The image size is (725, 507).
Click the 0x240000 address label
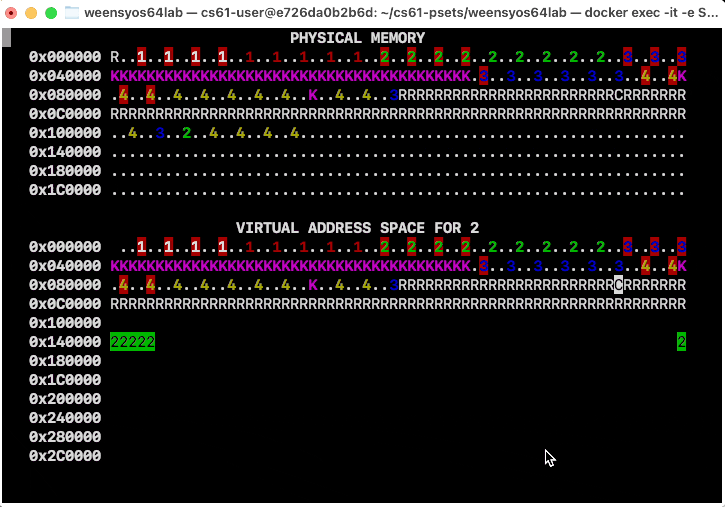tap(65, 418)
